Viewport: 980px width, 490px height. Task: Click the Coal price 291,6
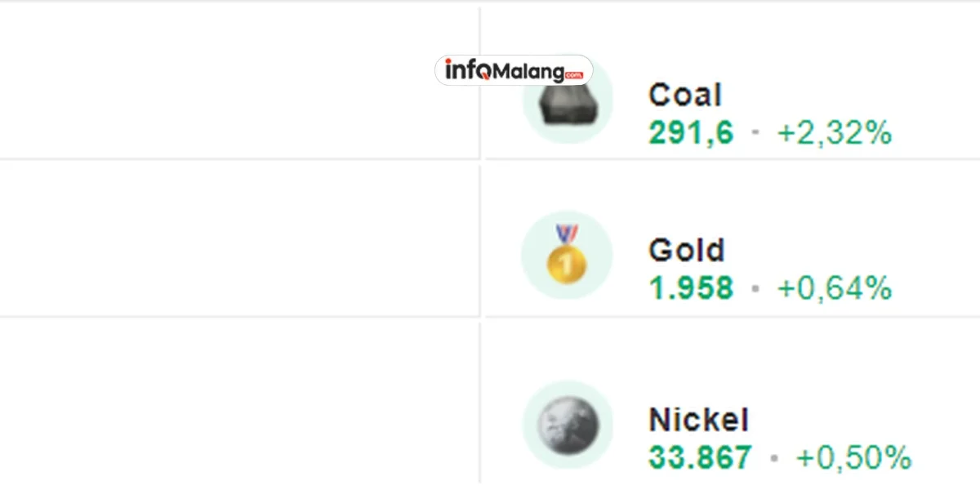click(x=691, y=132)
